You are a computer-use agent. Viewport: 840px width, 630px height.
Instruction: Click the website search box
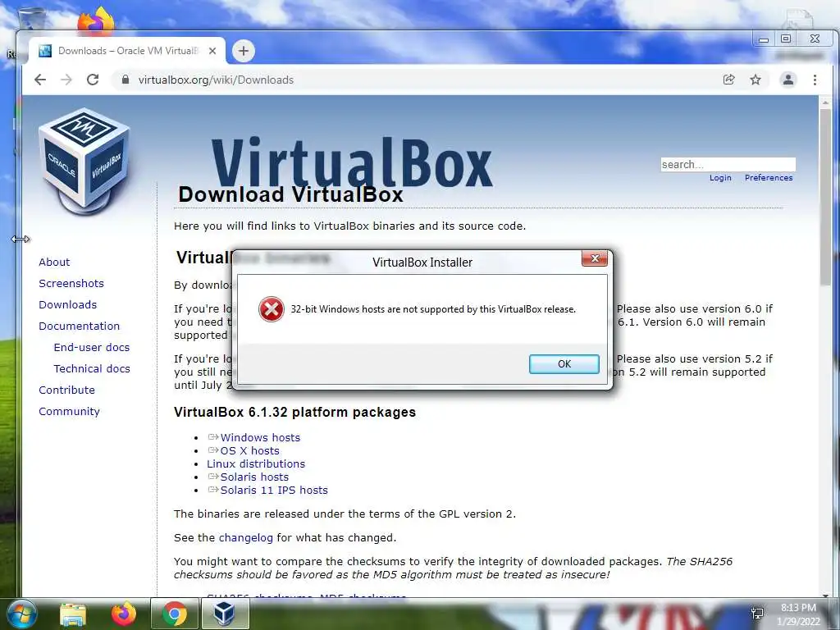tap(728, 164)
